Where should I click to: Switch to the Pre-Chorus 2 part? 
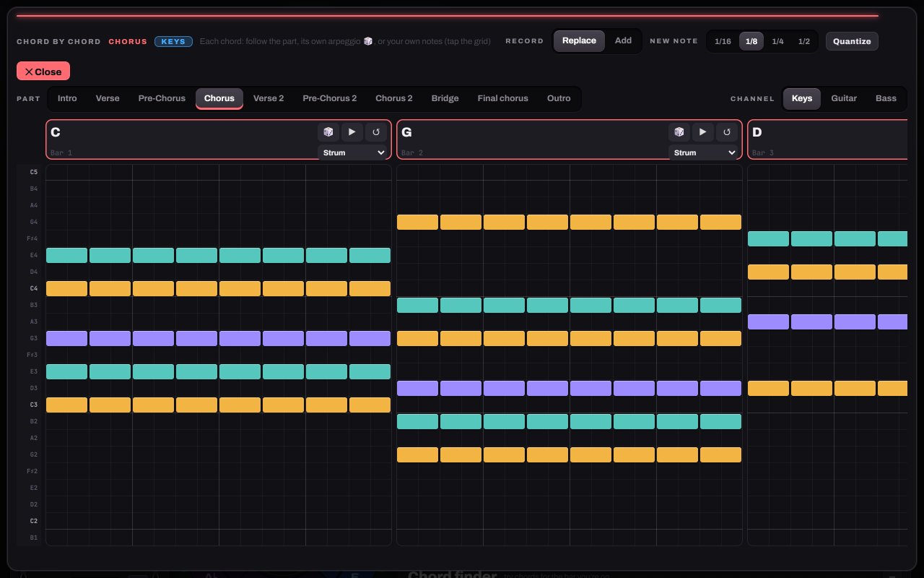coord(330,98)
